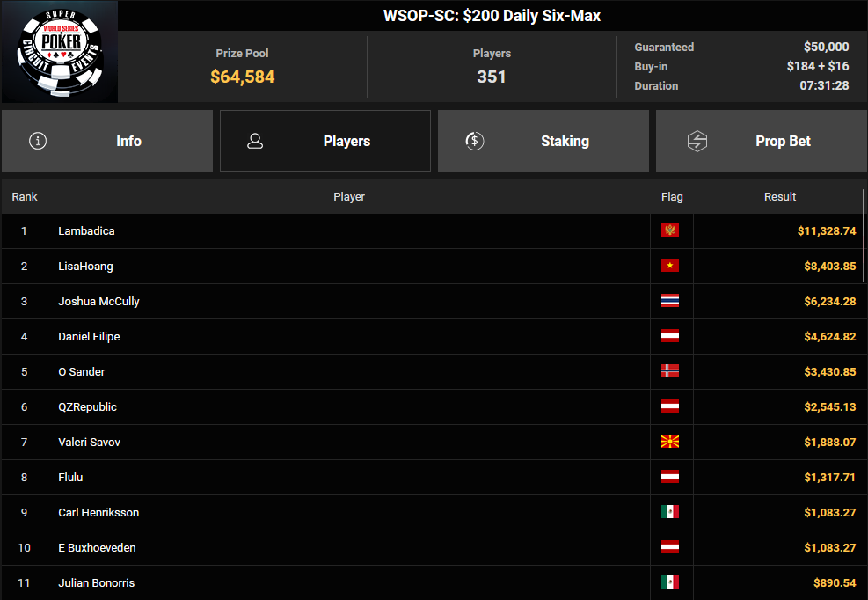Open the Info tab
Viewport: 868px width, 600px height.
107,141
